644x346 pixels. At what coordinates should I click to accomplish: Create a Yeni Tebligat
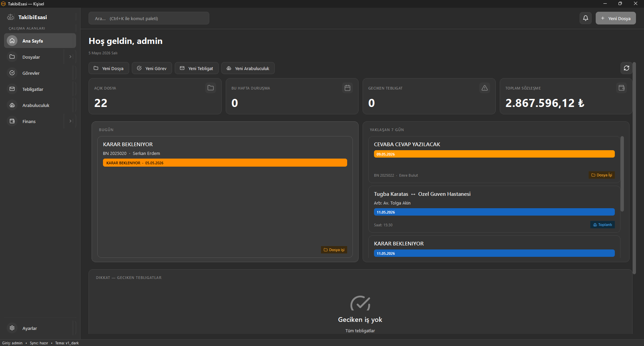click(x=197, y=68)
